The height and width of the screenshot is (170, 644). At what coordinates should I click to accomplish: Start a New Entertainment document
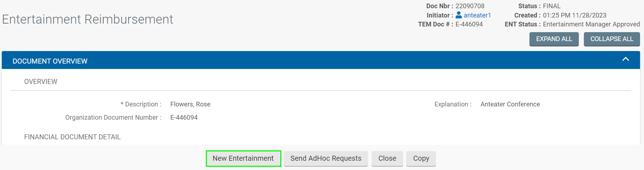click(x=243, y=158)
